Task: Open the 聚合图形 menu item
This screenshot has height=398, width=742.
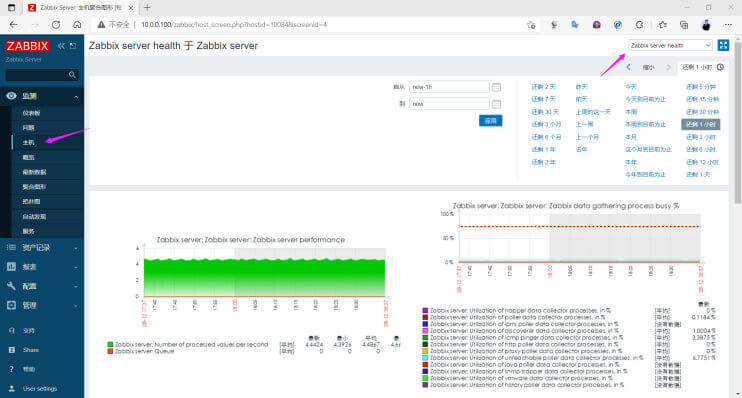Action: (x=34, y=187)
